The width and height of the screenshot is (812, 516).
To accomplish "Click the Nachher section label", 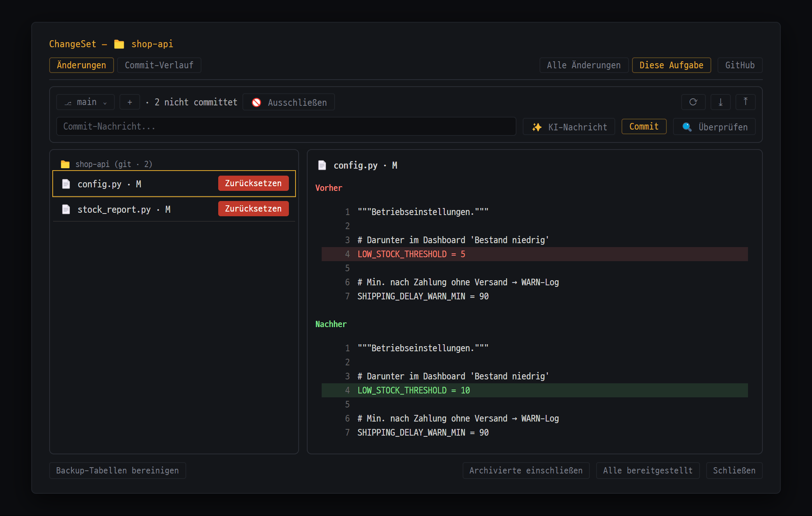I will click(x=331, y=324).
